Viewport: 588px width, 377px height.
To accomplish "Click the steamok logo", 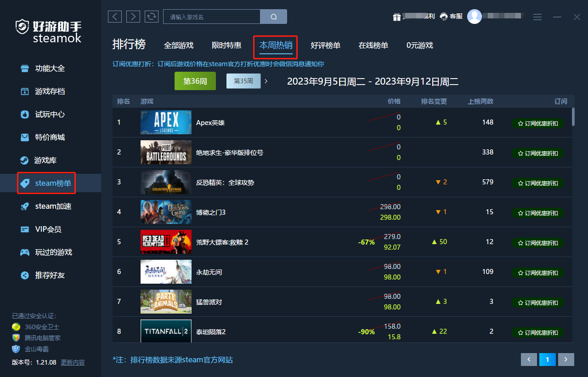I will pyautogui.click(x=48, y=31).
